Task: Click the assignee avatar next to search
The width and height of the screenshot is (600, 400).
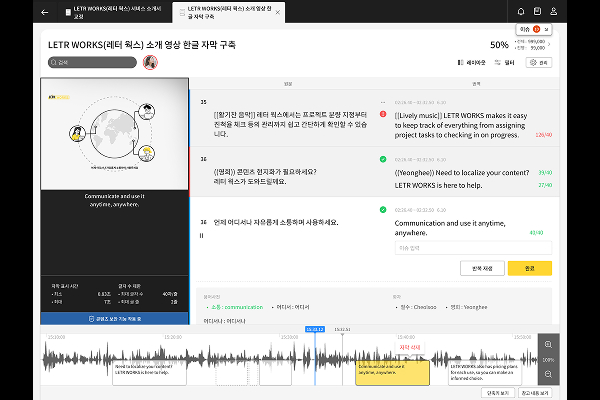Action: pos(151,62)
